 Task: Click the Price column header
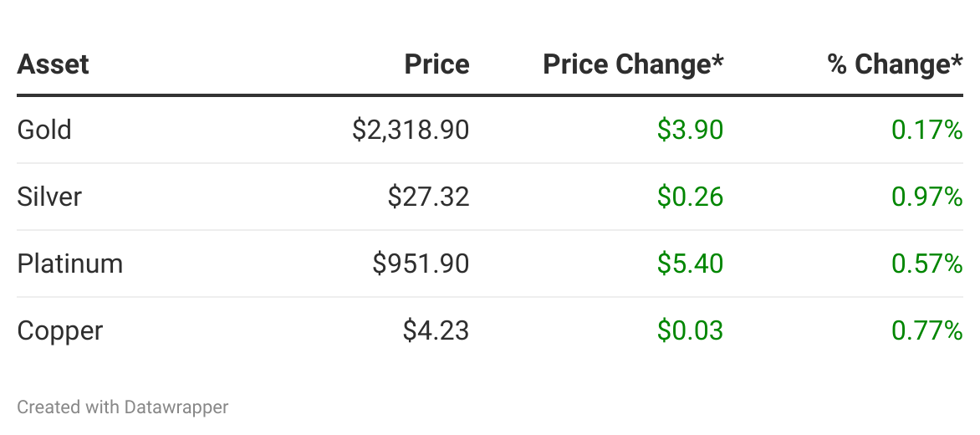click(436, 64)
